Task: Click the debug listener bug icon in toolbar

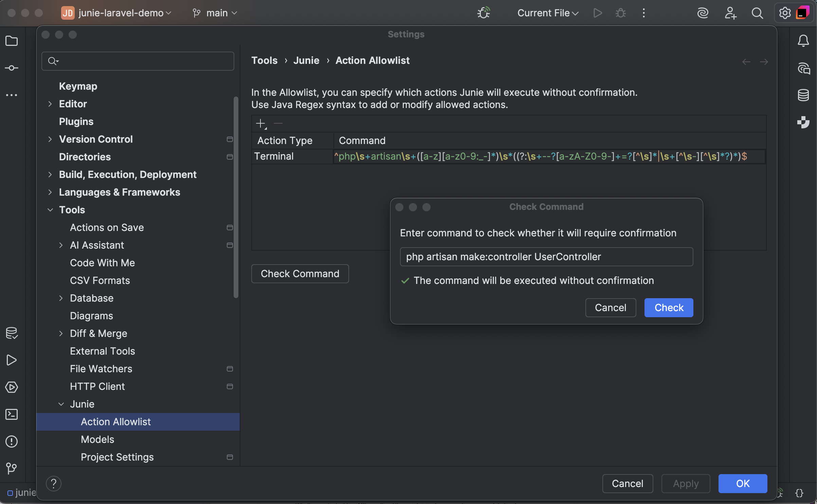Action: [x=484, y=13]
